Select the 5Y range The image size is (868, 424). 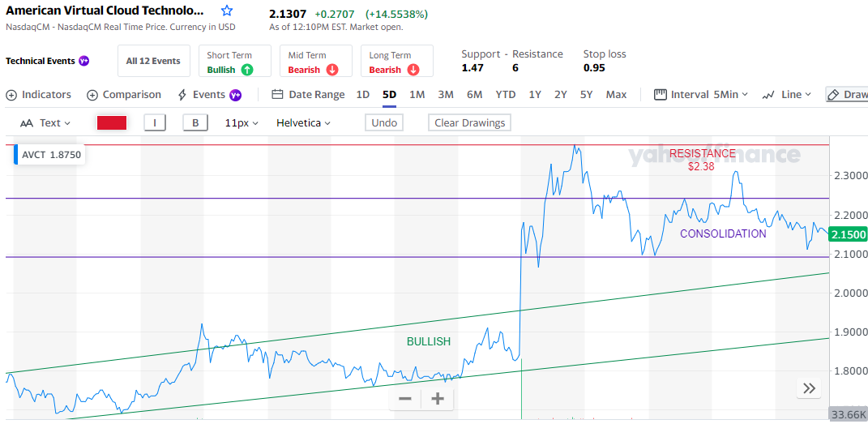586,95
